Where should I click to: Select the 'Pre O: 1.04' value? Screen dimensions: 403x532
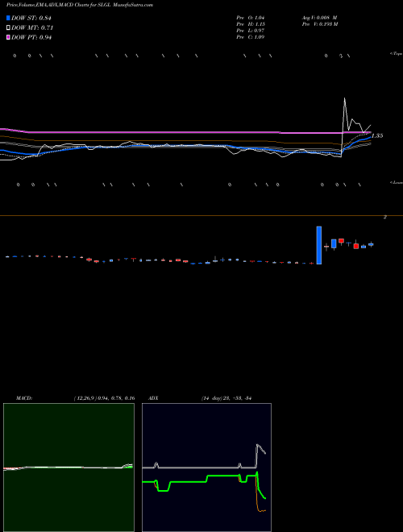[x=251, y=18]
